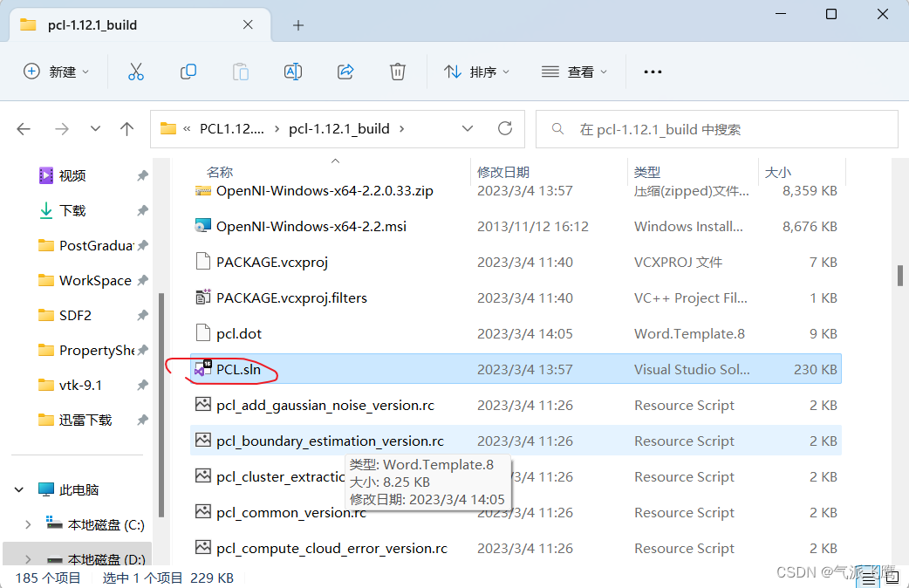Copy the selected item using toolbar
This screenshot has width=909, height=588.
pyautogui.click(x=188, y=72)
